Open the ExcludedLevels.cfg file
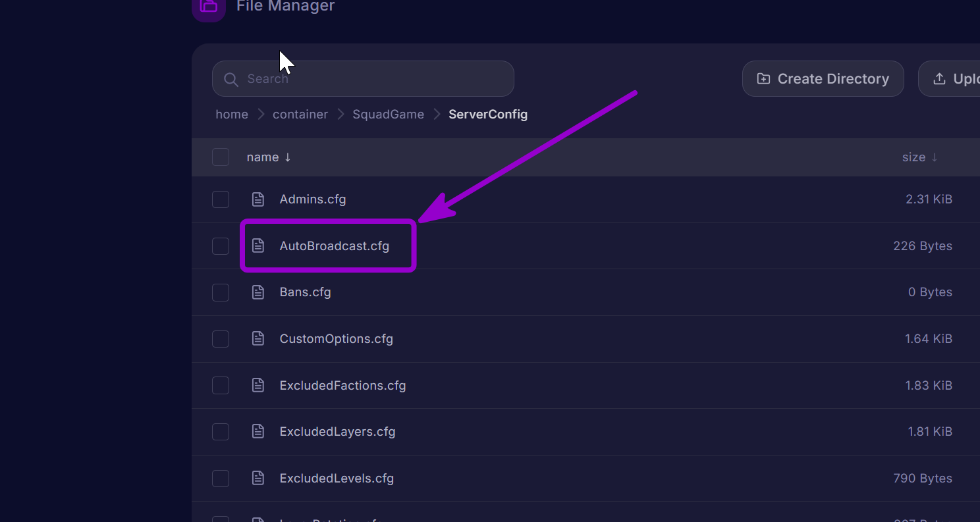The height and width of the screenshot is (522, 980). click(337, 479)
